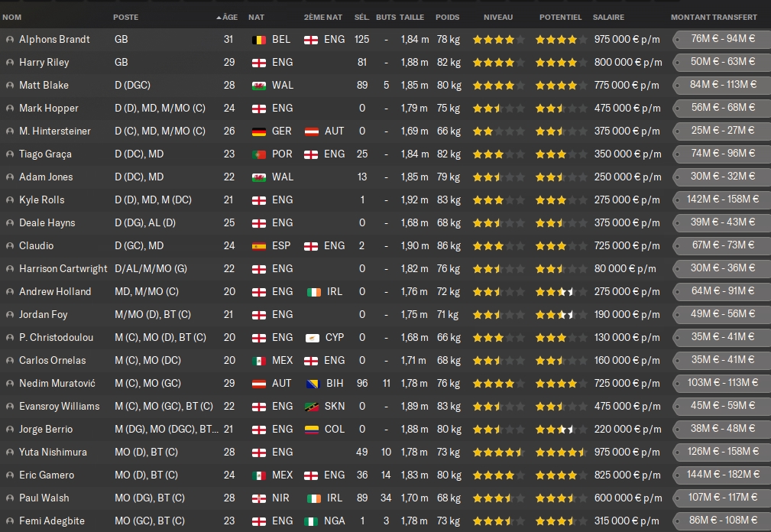Open Deale Hayns's player profile
771x532 pixels.
point(47,222)
